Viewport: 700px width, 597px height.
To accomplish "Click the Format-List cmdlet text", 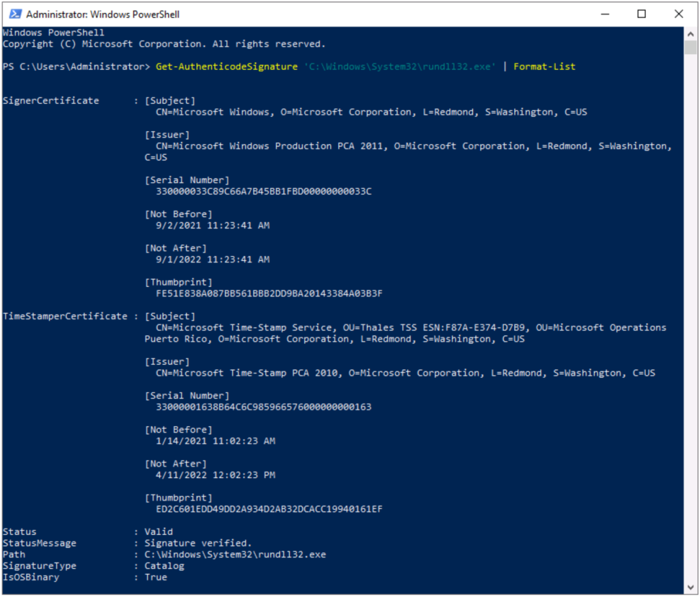I will (x=544, y=67).
